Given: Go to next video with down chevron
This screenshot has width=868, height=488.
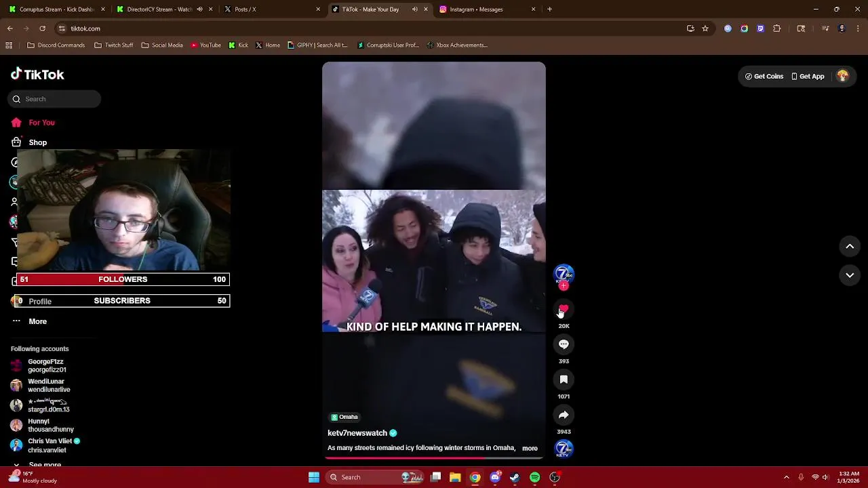Looking at the screenshot, I should [850, 275].
